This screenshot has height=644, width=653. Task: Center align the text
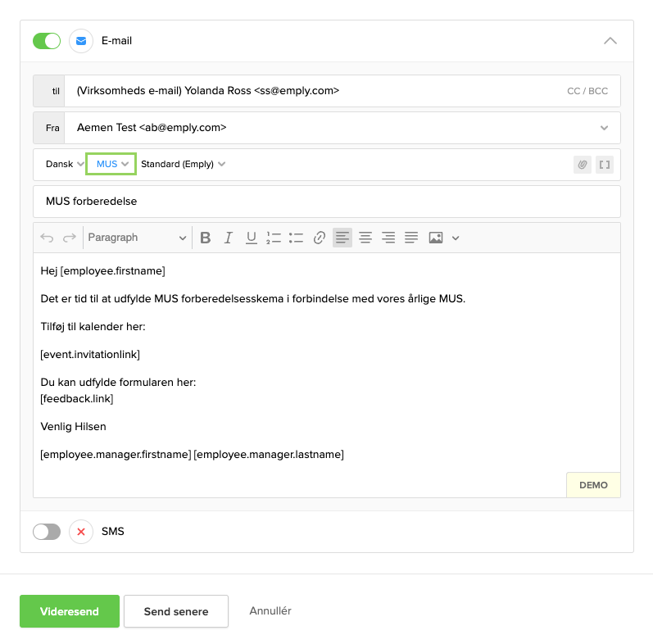[365, 238]
